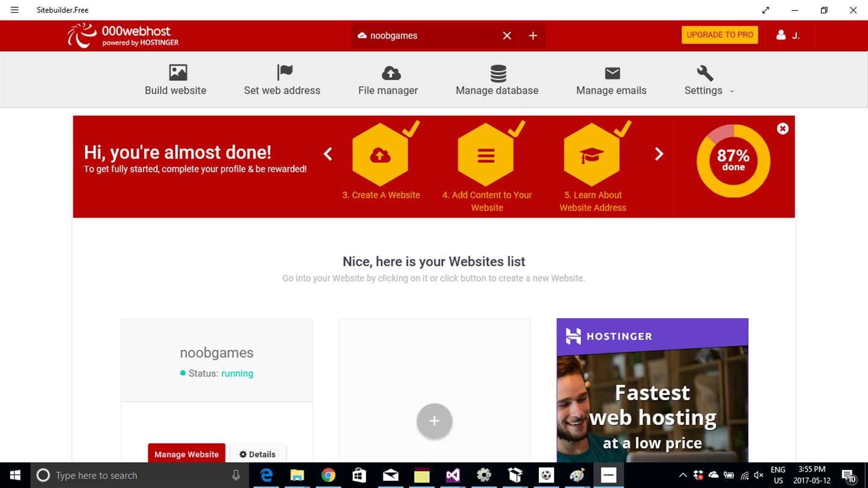
Task: Click the OneDrive cloud tray icon
Action: pos(714,475)
